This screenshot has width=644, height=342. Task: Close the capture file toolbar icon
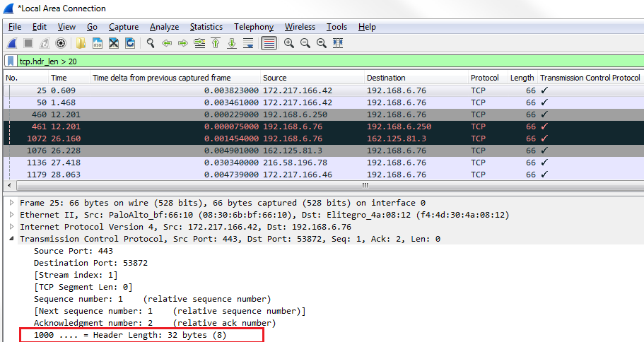114,43
